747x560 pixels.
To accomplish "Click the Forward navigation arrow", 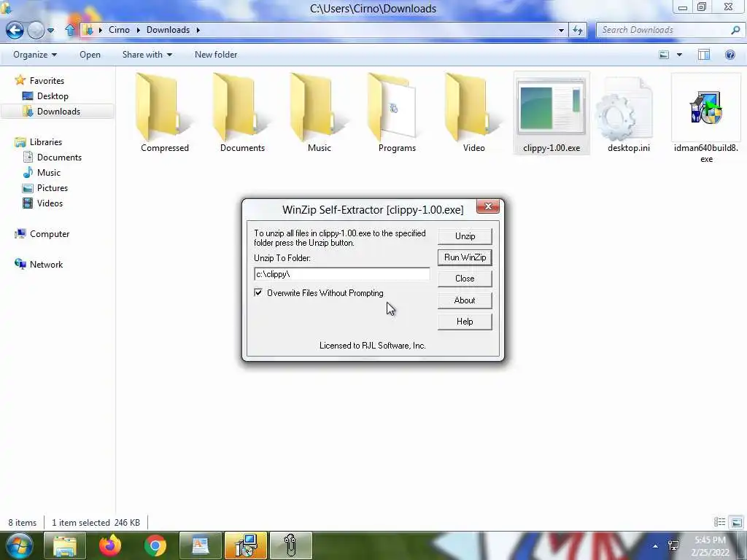I will tap(36, 30).
